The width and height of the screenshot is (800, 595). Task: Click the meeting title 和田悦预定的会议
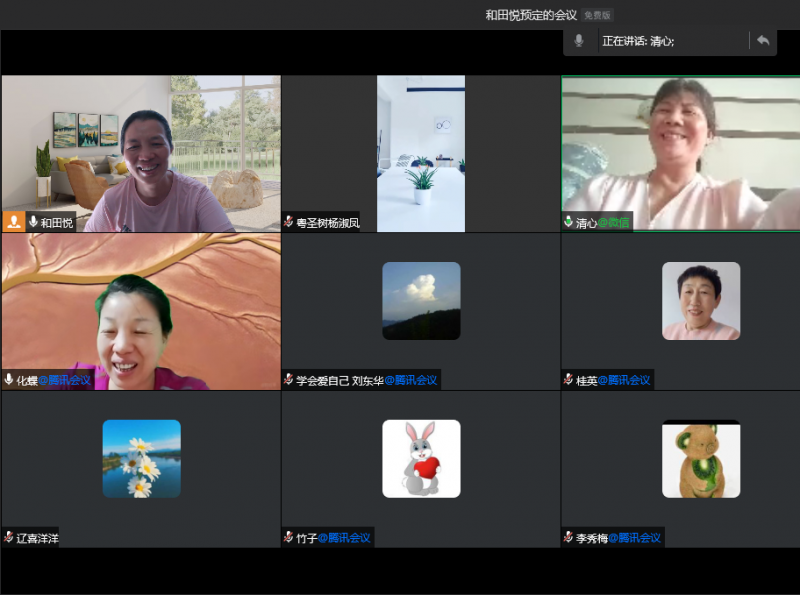pyautogui.click(x=531, y=15)
